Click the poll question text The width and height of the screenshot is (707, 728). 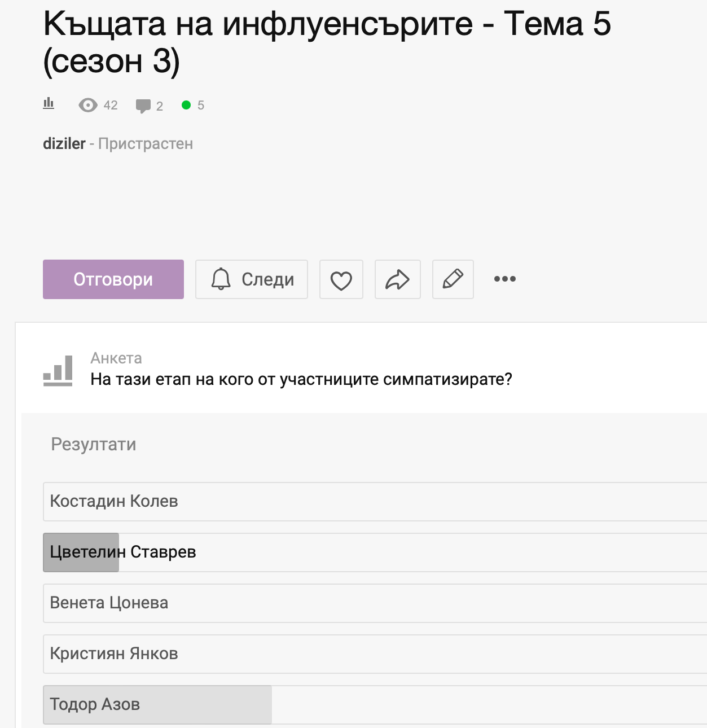click(301, 379)
